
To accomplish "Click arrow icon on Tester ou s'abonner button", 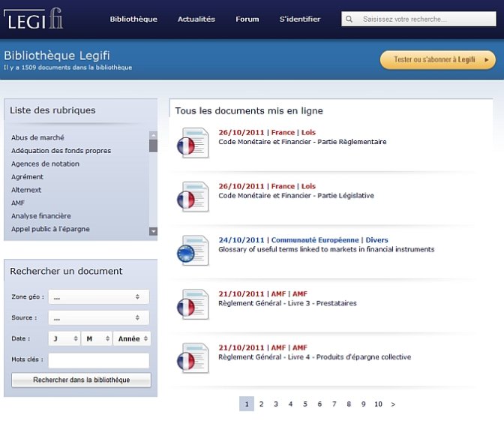I will click(x=487, y=60).
